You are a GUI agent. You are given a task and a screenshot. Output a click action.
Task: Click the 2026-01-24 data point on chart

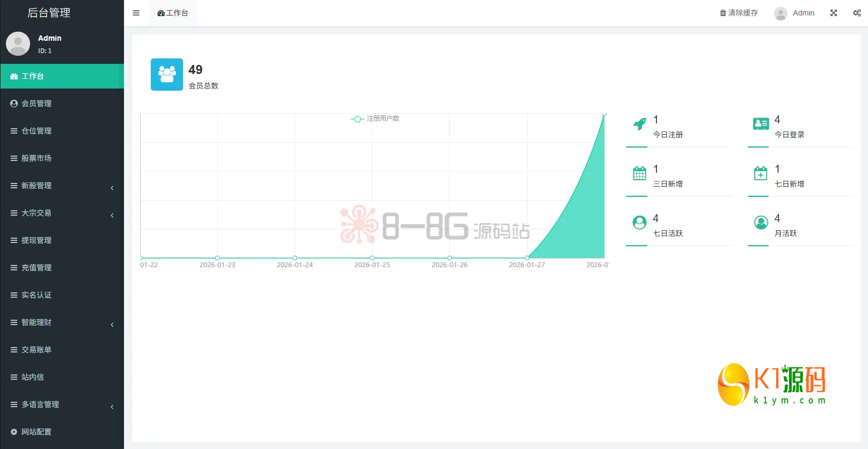tap(295, 258)
